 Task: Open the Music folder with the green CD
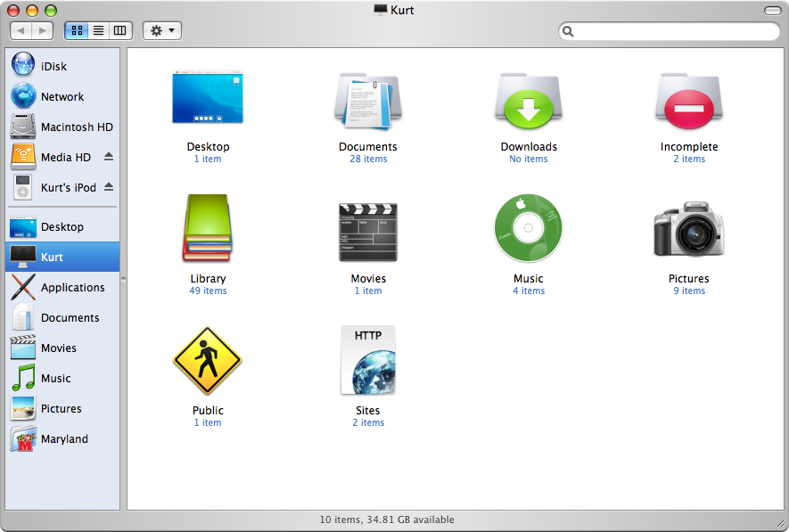tap(529, 228)
